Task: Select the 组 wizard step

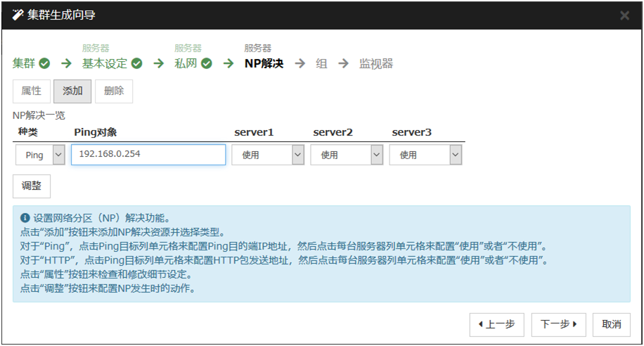Action: point(321,64)
